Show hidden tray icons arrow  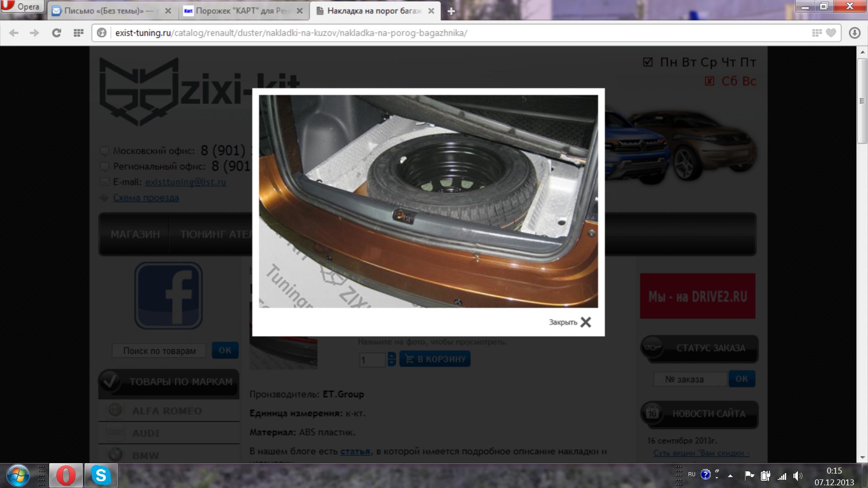tap(730, 476)
